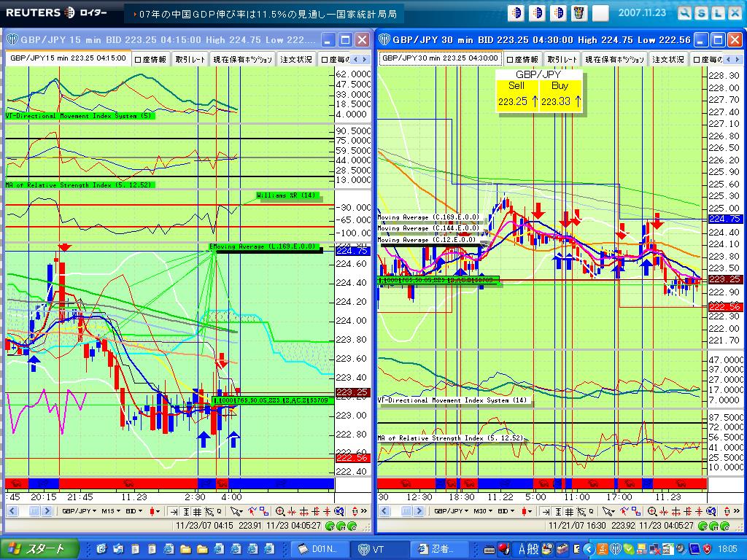This screenshot has width=747, height=560.
Task: Expand horizontal scale in 15 min chart
Action: pyautogui.click(x=303, y=512)
